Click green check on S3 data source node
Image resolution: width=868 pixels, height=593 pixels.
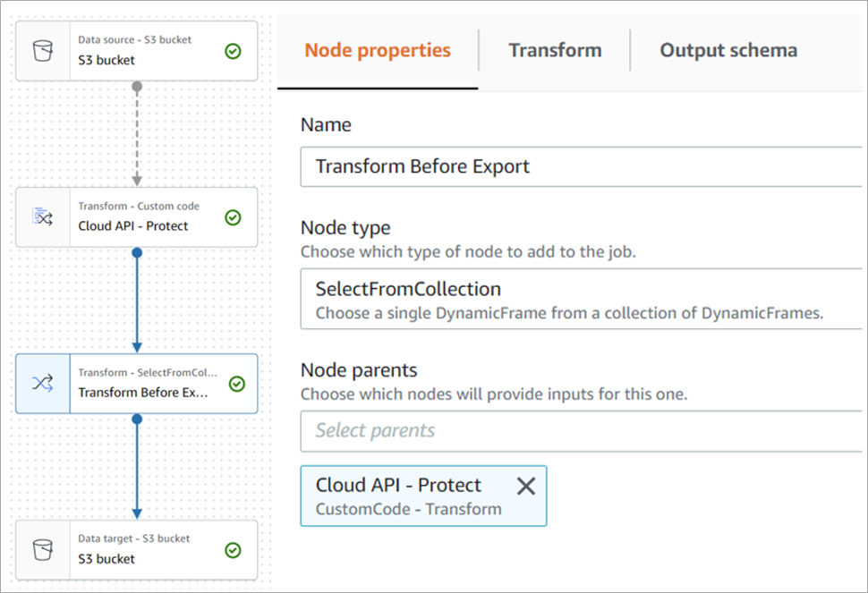click(x=233, y=52)
